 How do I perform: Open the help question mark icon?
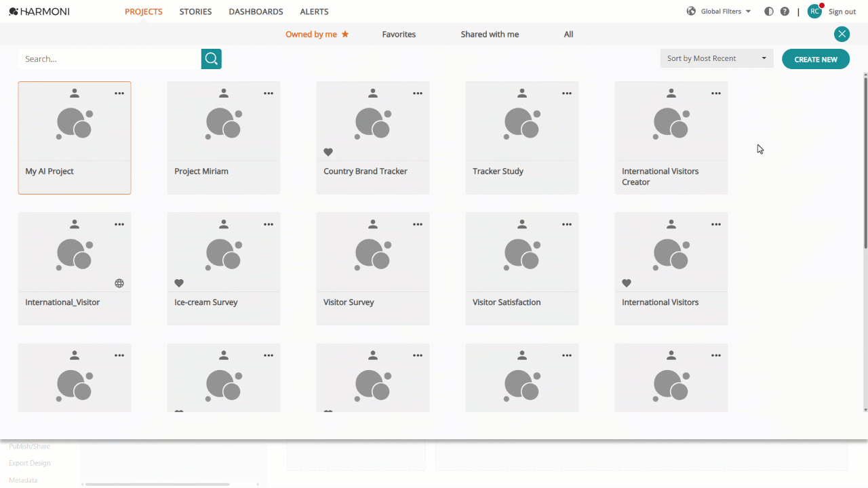[785, 12]
